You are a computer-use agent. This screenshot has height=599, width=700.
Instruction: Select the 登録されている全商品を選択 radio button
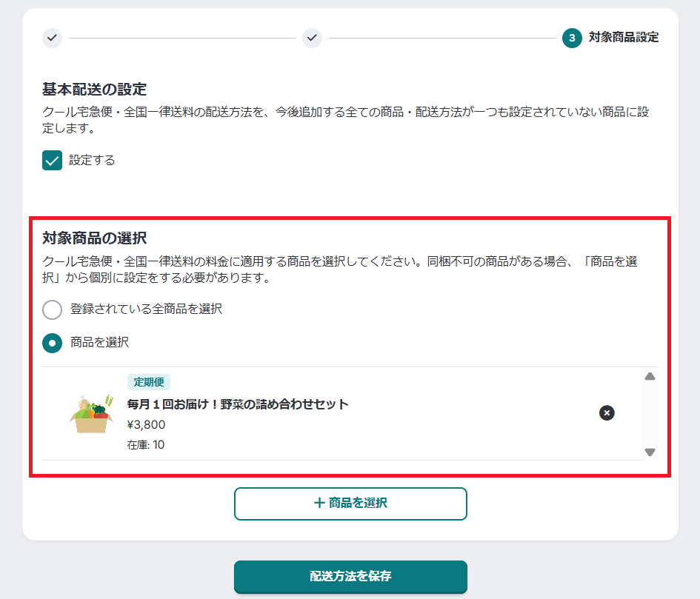pyautogui.click(x=53, y=309)
